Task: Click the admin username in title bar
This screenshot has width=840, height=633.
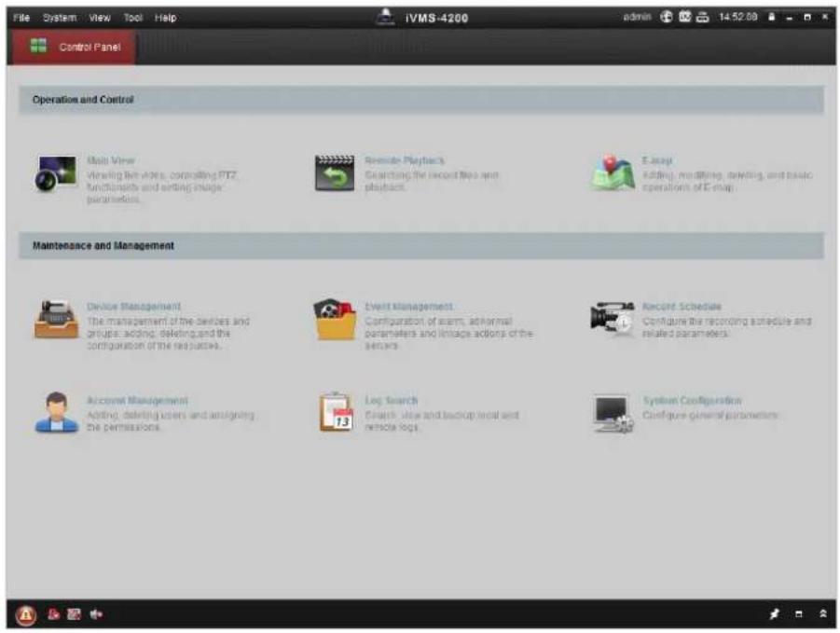Action: [x=637, y=17]
